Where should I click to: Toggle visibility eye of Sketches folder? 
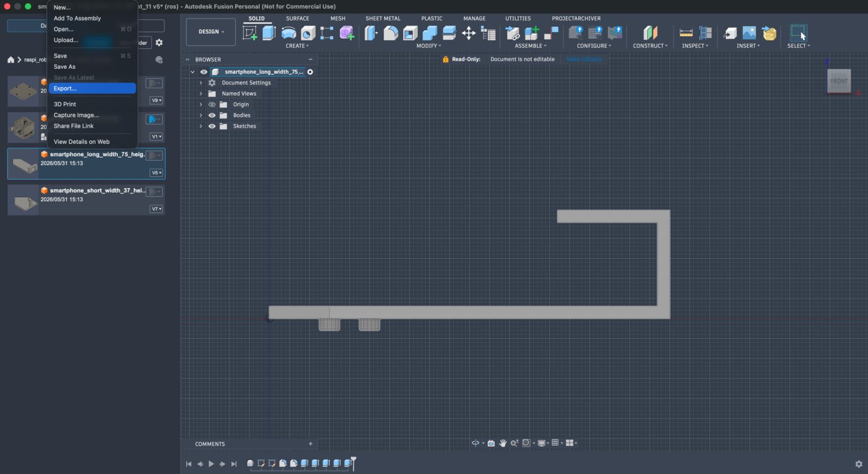(x=212, y=126)
